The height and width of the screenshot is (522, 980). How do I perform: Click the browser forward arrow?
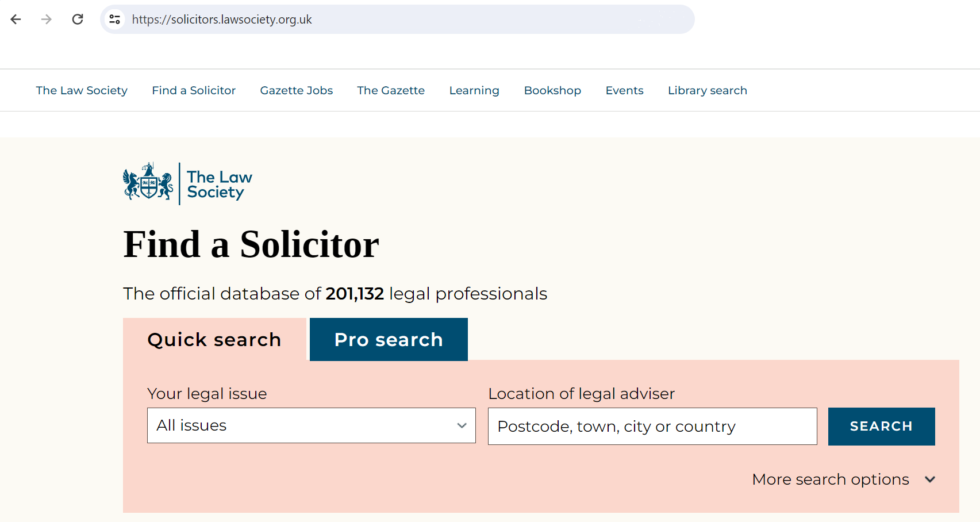coord(46,19)
